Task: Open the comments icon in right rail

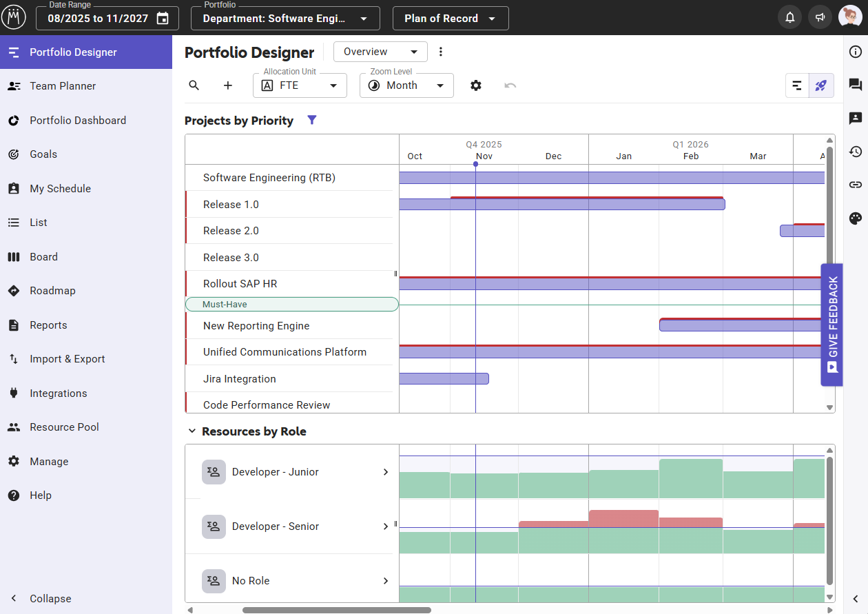Action: click(856, 85)
